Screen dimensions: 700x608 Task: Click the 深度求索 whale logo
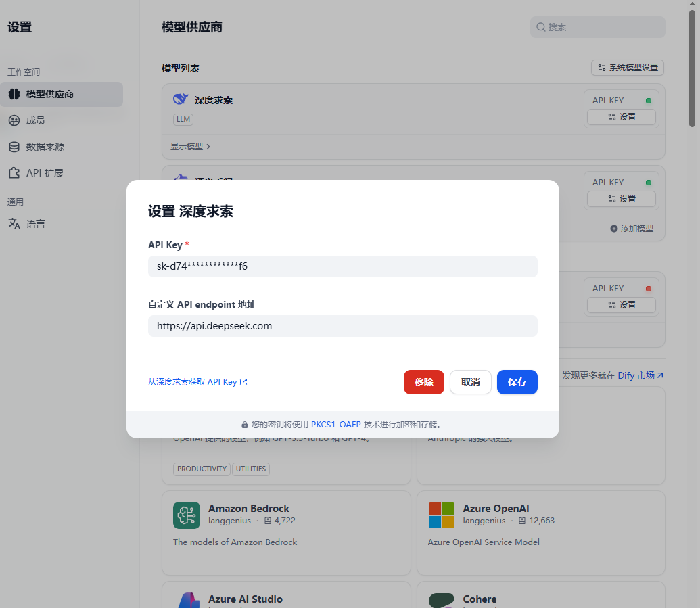(x=181, y=99)
